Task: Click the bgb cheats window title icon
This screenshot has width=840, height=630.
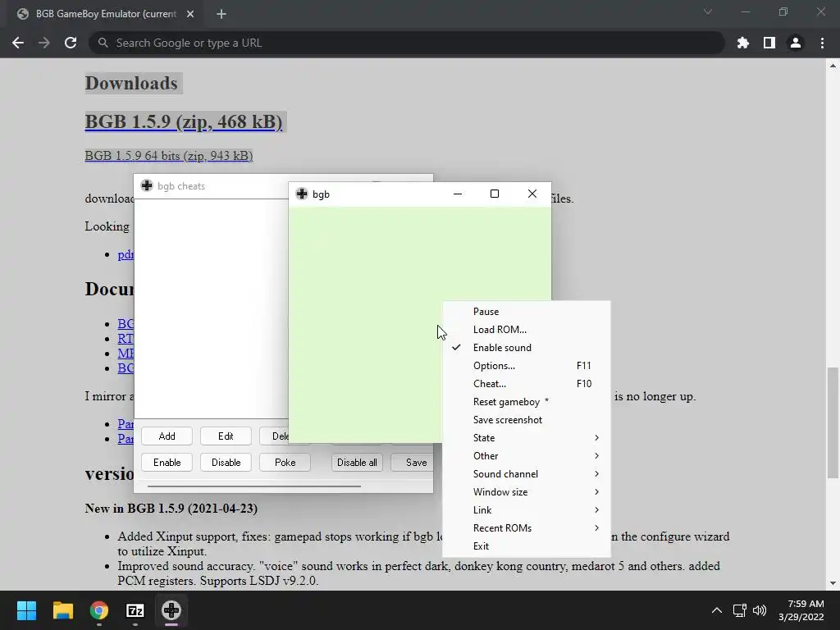Action: click(147, 186)
